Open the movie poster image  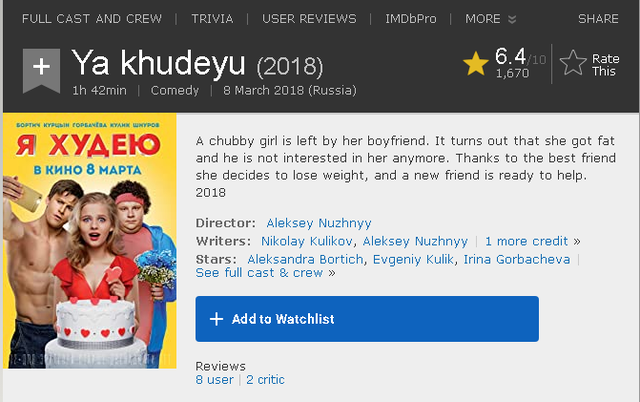click(90, 241)
